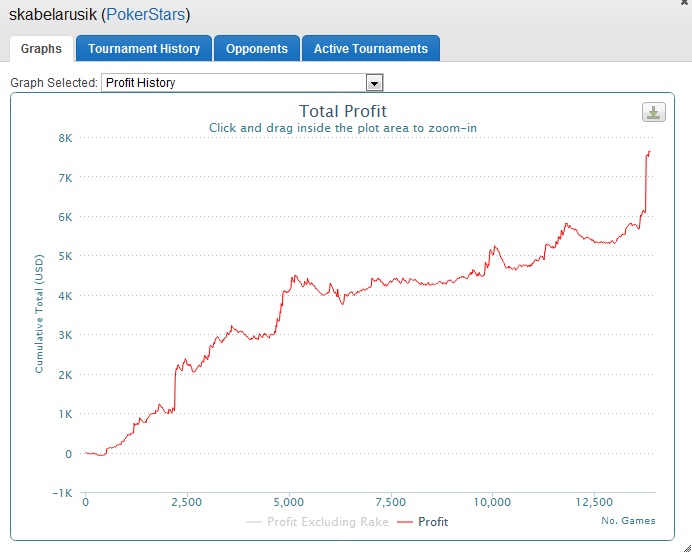The width and height of the screenshot is (692, 558).
Task: Click the resize grip at window corner
Action: [x=687, y=548]
